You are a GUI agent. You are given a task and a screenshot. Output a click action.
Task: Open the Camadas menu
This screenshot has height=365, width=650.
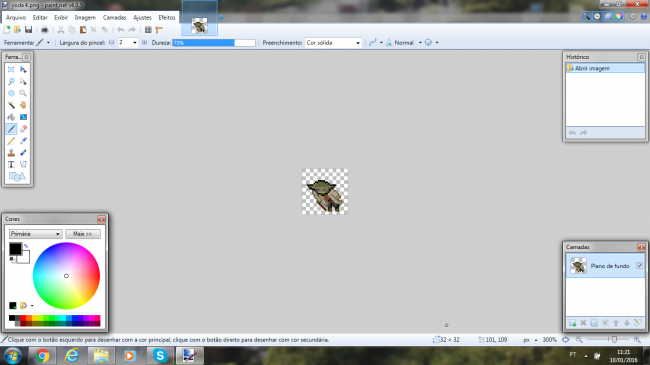click(114, 17)
